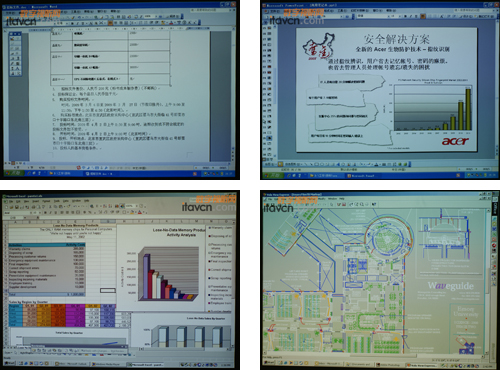Open the Chart Wizard icon in Excel

[117, 206]
